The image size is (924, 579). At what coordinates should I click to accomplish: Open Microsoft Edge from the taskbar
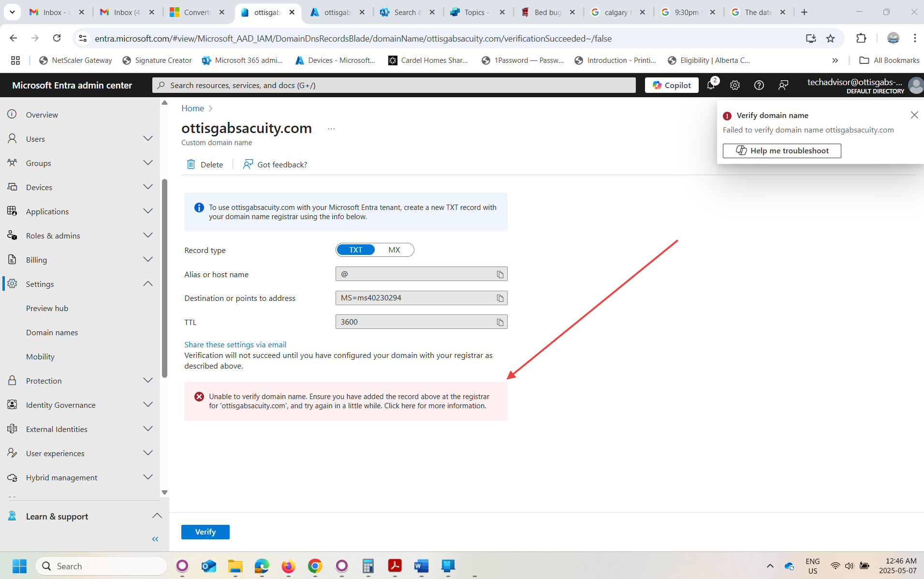[x=262, y=566]
